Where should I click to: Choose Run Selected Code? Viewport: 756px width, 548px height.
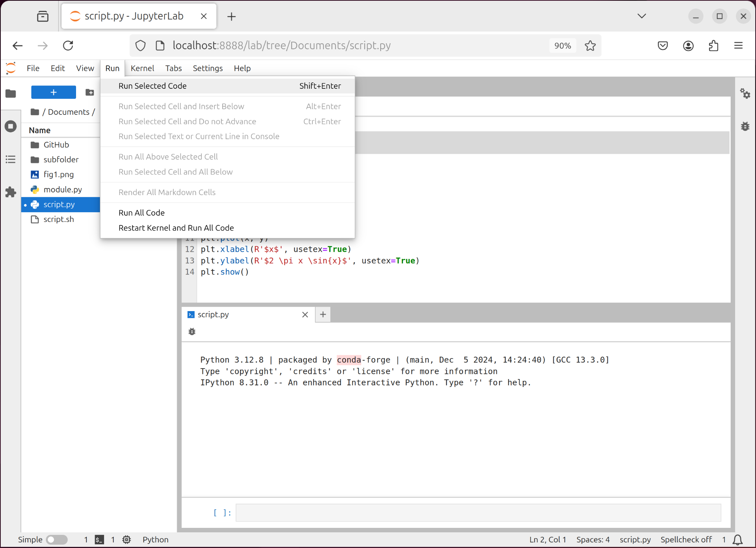[227, 86]
